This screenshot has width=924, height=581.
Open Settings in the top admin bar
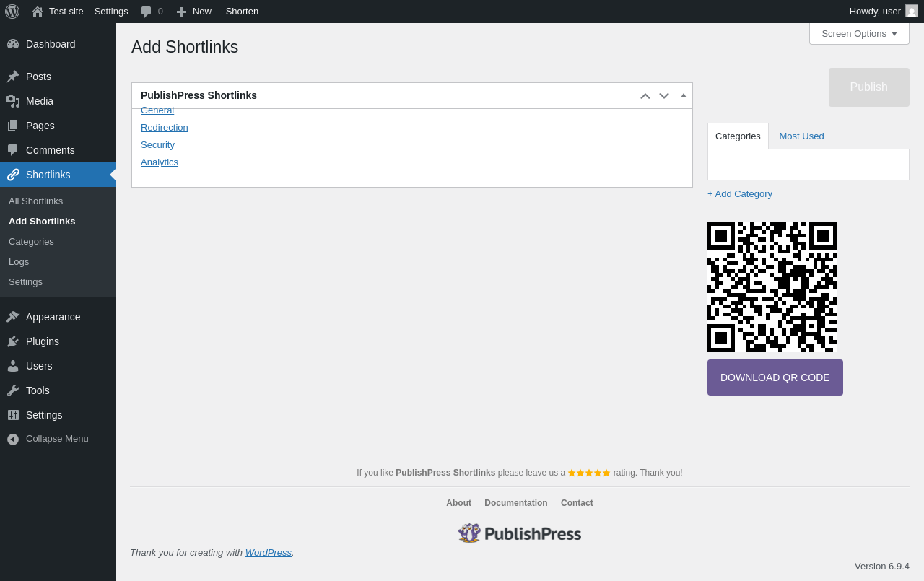coord(111,12)
